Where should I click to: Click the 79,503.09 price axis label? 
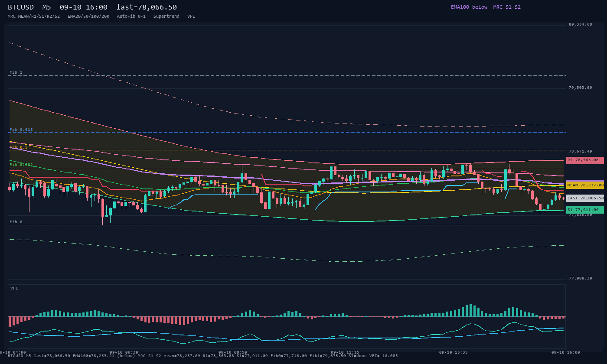pyautogui.click(x=580, y=88)
